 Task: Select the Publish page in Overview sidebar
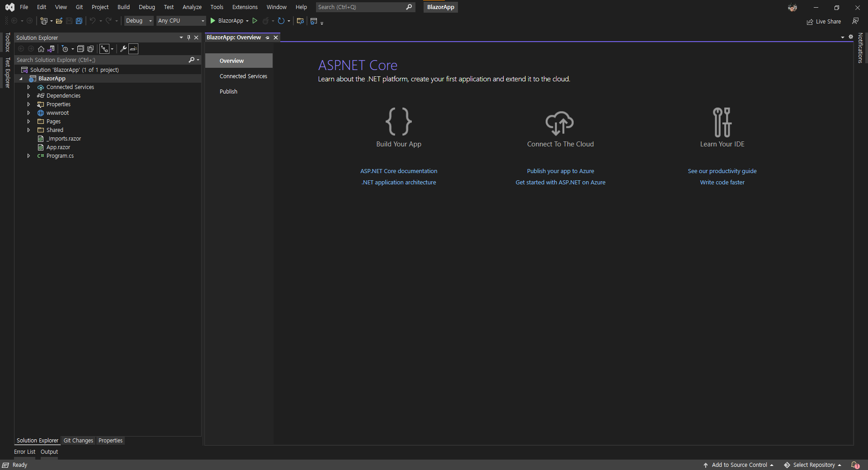[228, 92]
